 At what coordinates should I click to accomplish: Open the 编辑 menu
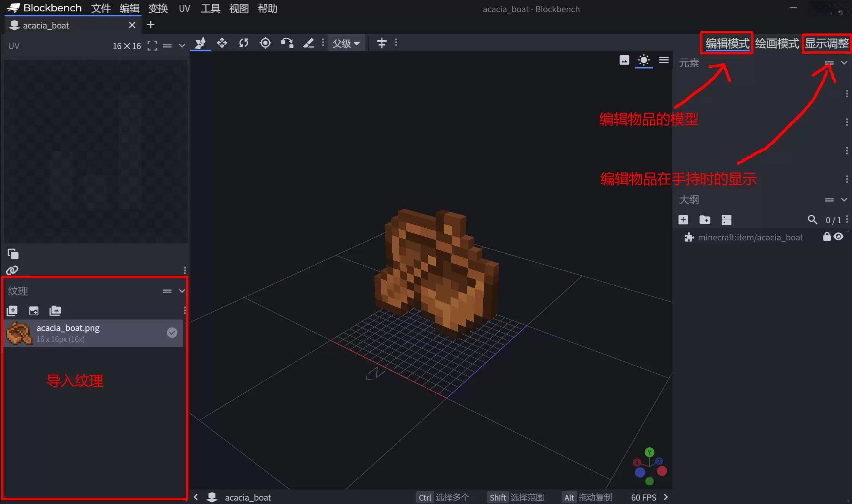[129, 8]
